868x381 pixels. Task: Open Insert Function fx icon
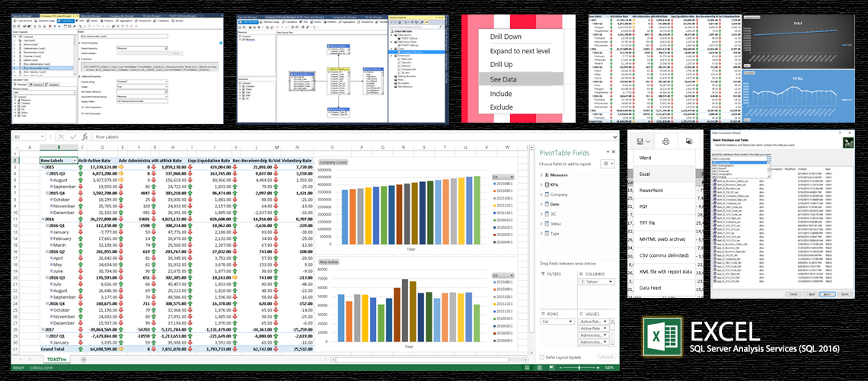(x=85, y=137)
